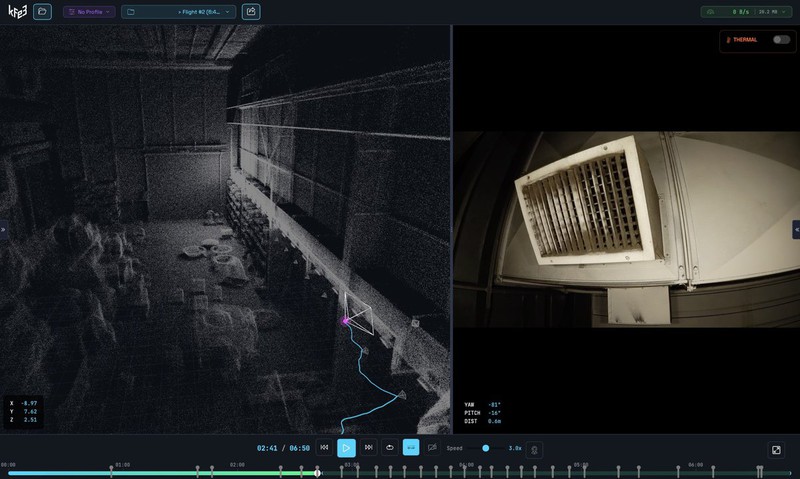The height and width of the screenshot is (479, 800).
Task: Expand the left side panel handle
Action: [x=3, y=229]
